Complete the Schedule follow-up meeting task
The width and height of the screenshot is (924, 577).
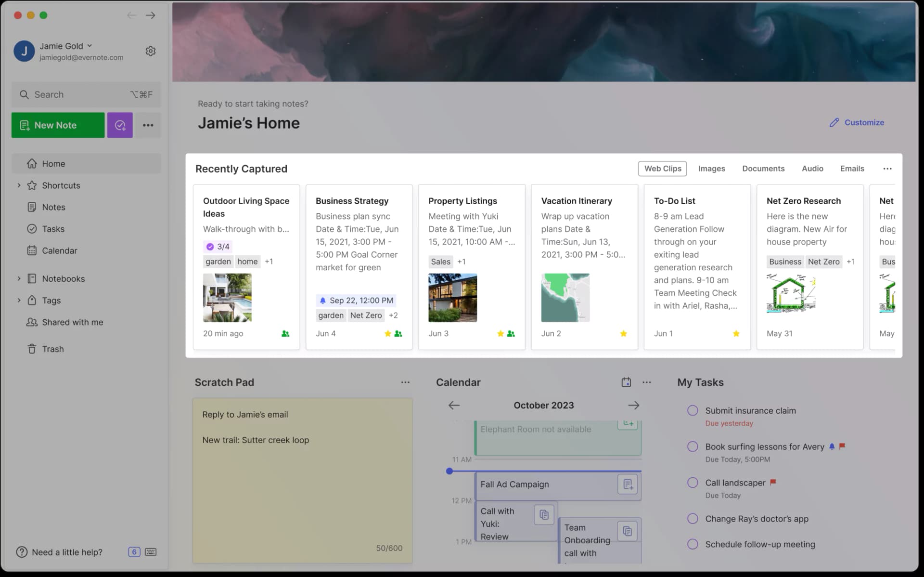click(693, 544)
